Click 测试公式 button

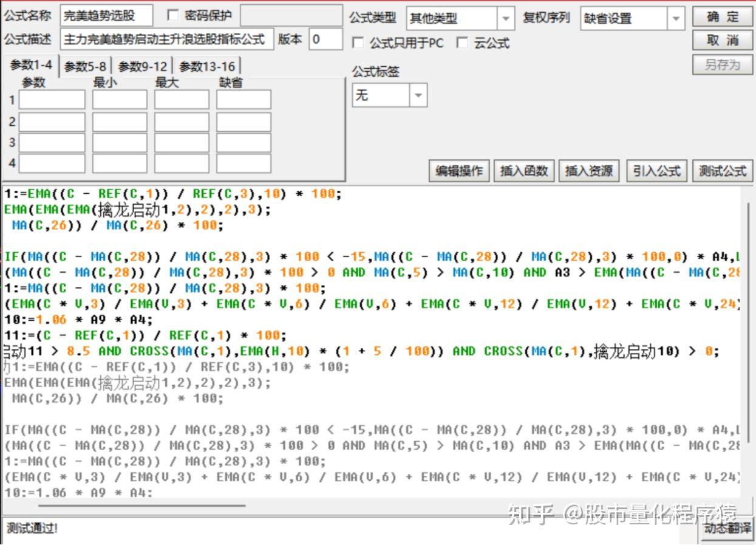[x=723, y=171]
